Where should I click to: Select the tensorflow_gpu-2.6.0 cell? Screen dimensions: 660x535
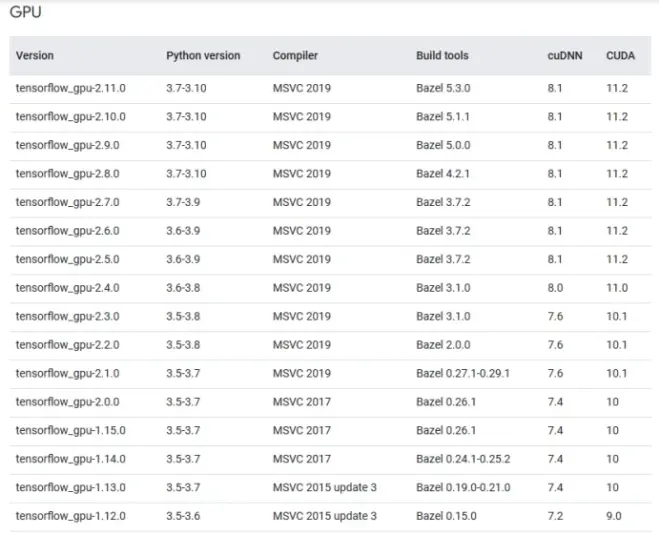tap(67, 231)
